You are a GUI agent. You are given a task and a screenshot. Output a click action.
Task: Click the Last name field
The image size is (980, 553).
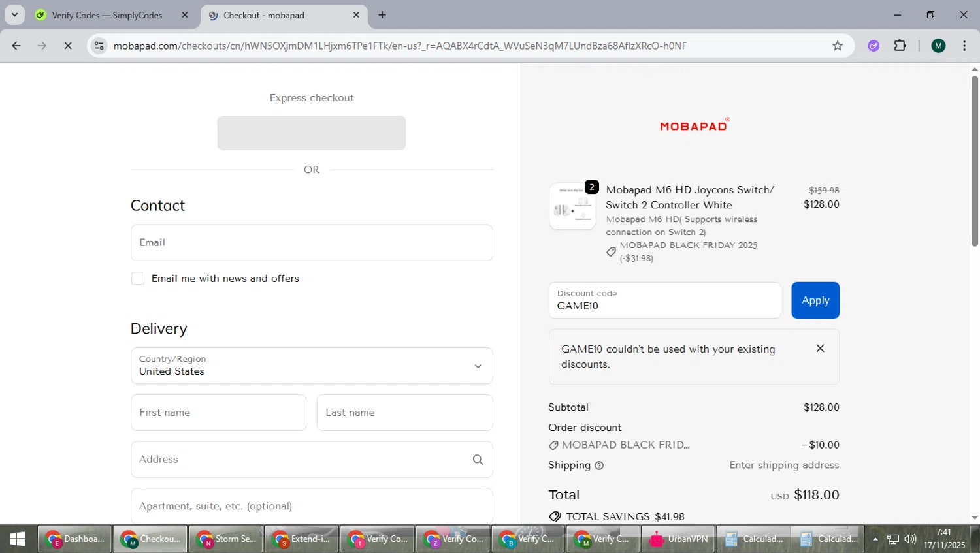pyautogui.click(x=404, y=413)
